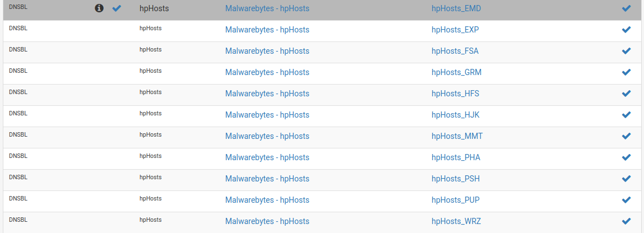This screenshot has width=644, height=233.
Task: Click Malwarebytes - hpHosts link in the hpHosts_GRM row
Action: [x=267, y=73]
